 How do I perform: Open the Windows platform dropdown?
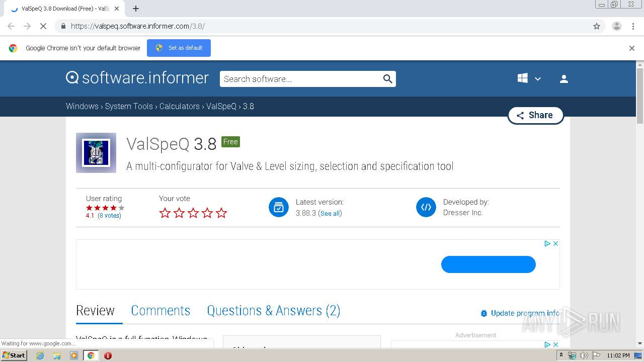(x=529, y=78)
